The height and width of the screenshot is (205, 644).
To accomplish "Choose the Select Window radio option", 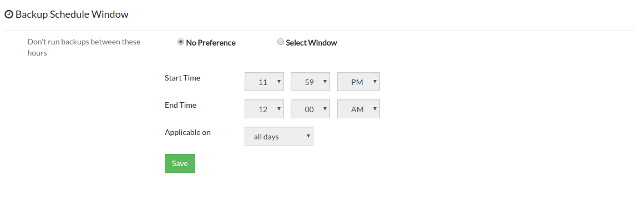I will click(x=281, y=42).
